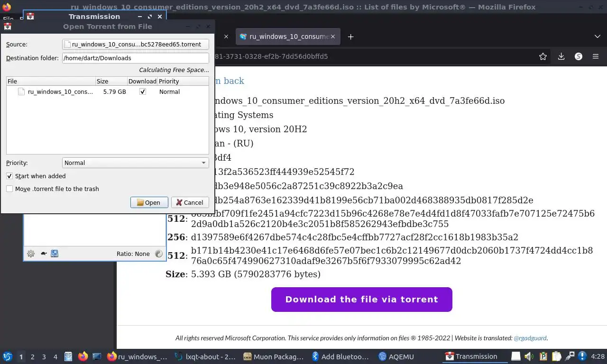Toggle the turtle alternative speed limits
This screenshot has width=607, height=364.
(x=43, y=254)
